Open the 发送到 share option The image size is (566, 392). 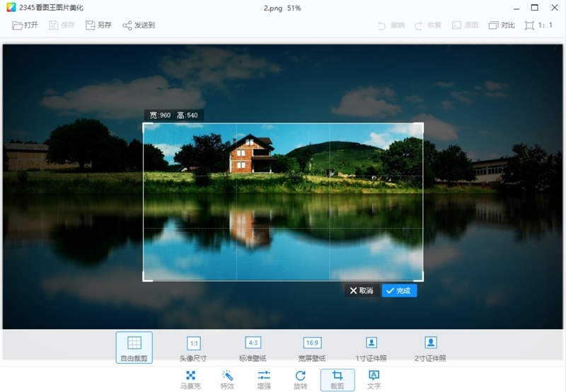pyautogui.click(x=139, y=25)
